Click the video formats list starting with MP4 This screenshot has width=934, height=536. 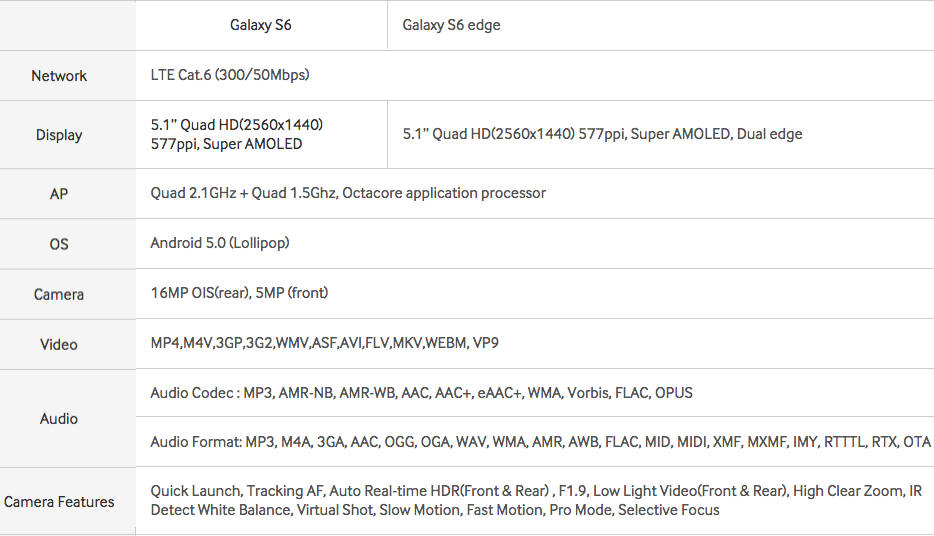(325, 343)
